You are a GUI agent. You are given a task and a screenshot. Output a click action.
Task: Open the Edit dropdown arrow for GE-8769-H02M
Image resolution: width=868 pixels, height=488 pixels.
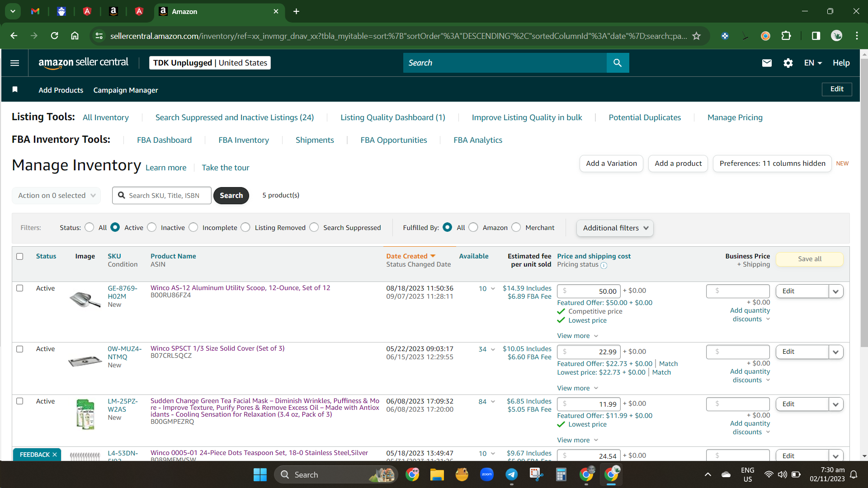click(x=836, y=291)
